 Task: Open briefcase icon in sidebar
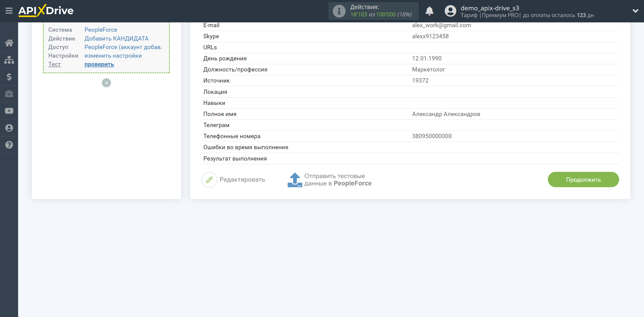pyautogui.click(x=9, y=94)
